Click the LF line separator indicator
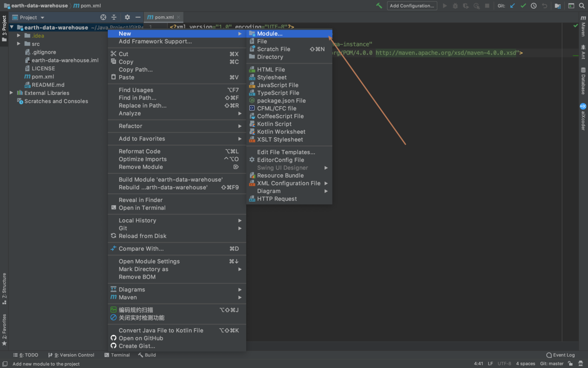588x368 pixels. pos(490,364)
